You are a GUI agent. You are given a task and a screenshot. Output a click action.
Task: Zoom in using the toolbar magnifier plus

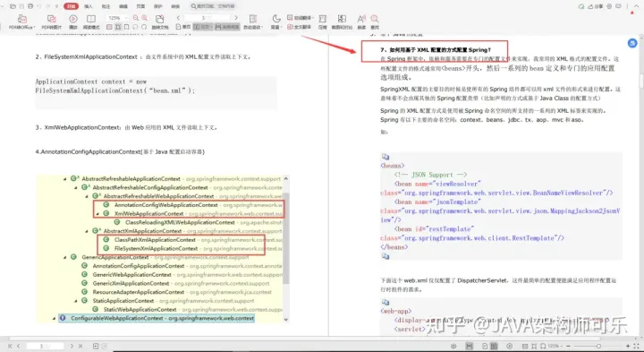(x=145, y=18)
